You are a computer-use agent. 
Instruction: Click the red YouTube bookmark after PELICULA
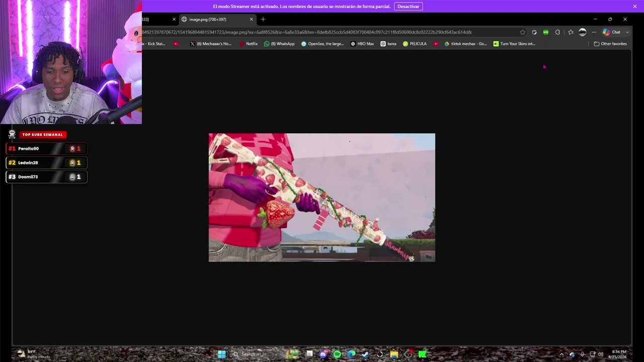point(436,44)
